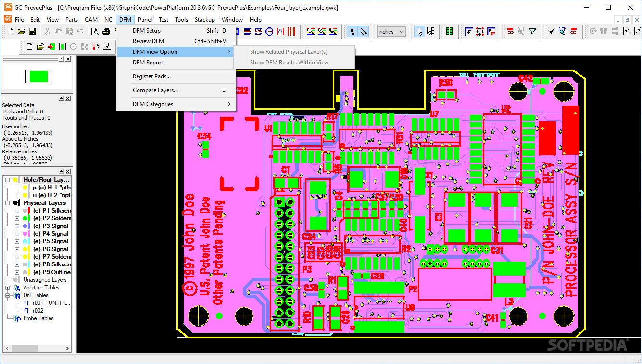
Task: Toggle the square pad display button
Action: tap(352, 32)
